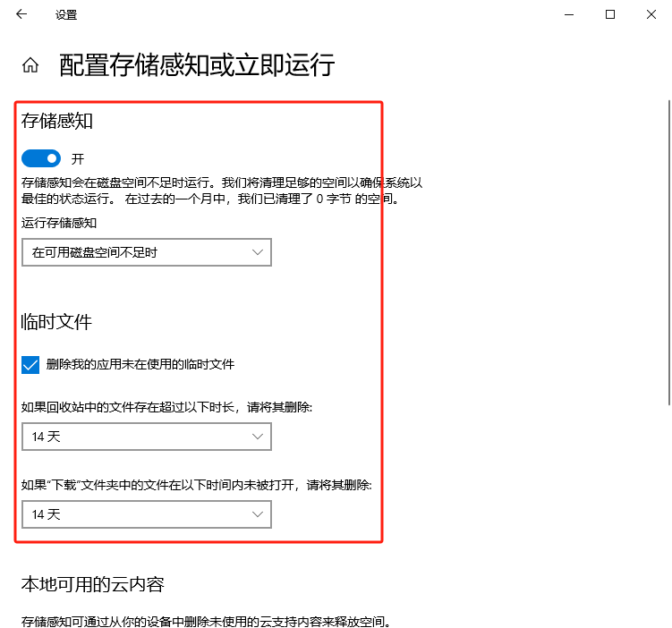Click the 开 toggle state label
The height and width of the screenshot is (628, 672).
click(78, 159)
